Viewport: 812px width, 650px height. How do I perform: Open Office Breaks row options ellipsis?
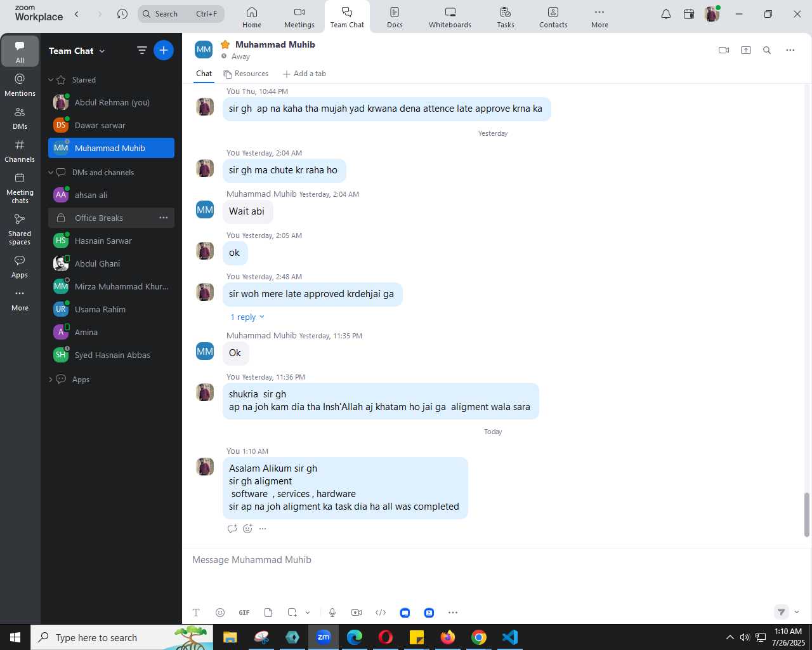pos(164,218)
